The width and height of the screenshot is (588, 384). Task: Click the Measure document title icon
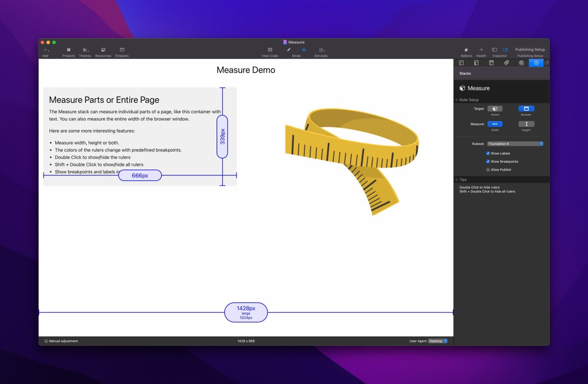285,42
